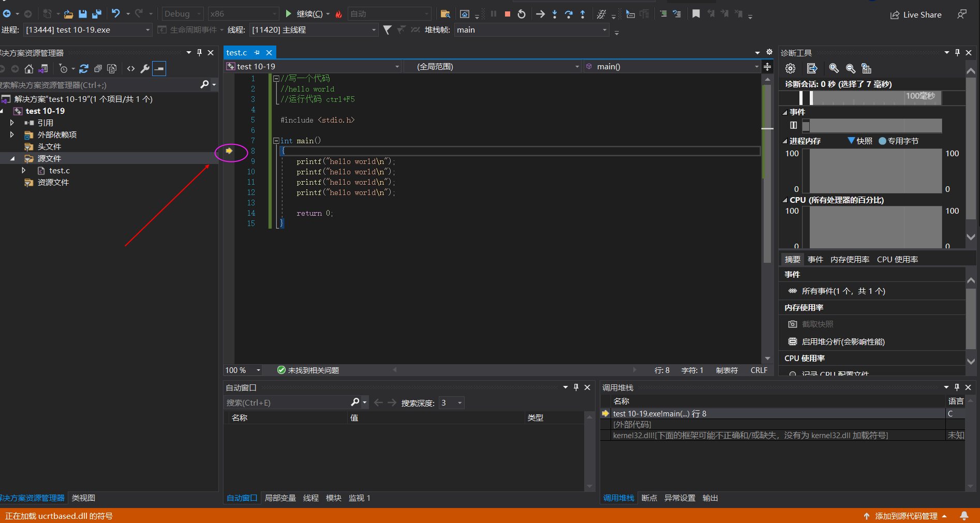Toggle the Pending Changes Filter clock icon
Image resolution: width=980 pixels, height=523 pixels.
[x=63, y=68]
